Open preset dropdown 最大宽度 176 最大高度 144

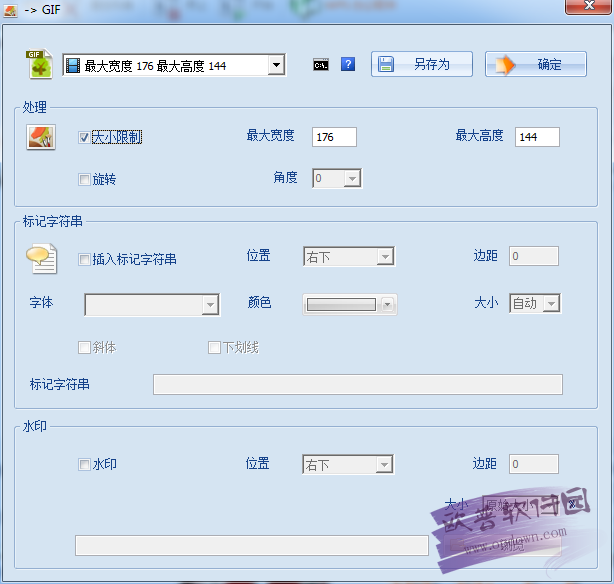pyautogui.click(x=174, y=65)
